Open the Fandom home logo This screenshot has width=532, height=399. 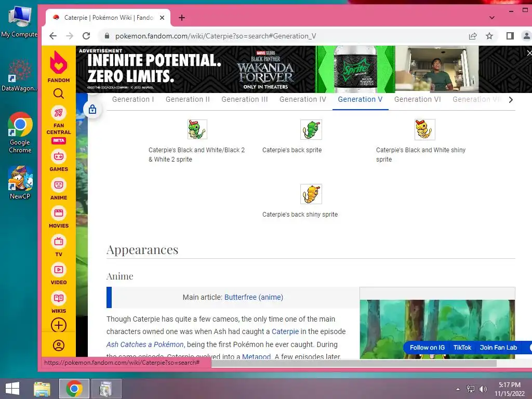tap(58, 66)
